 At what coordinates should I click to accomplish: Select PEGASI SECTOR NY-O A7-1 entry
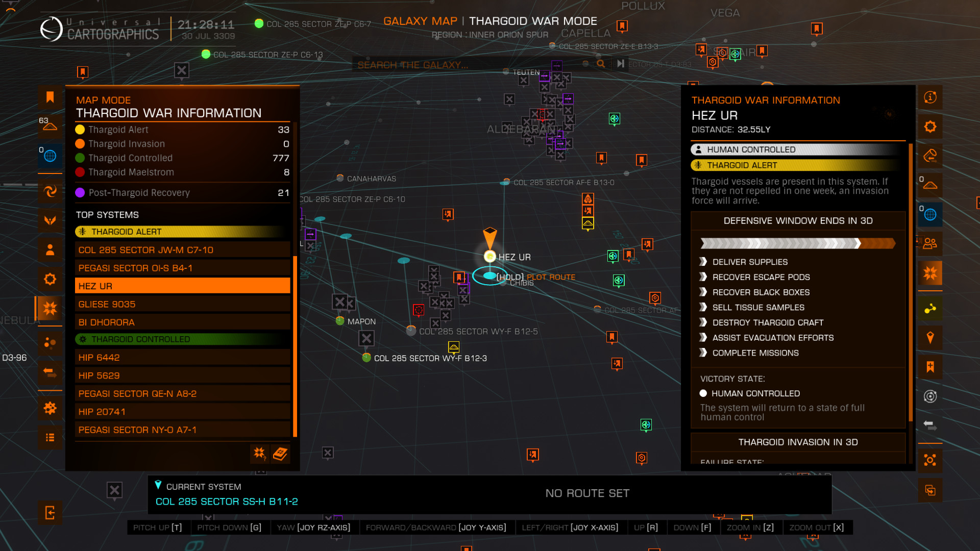[x=182, y=430]
